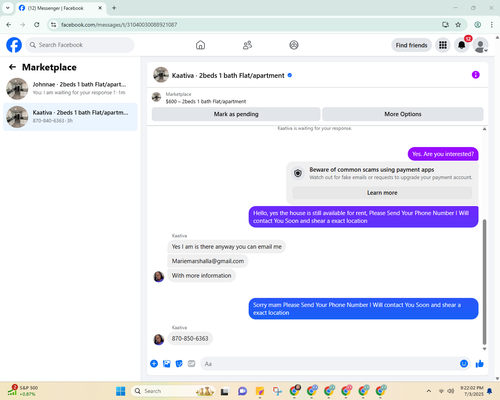Open the account profile menu
This screenshot has height=400, width=500.
[x=480, y=45]
